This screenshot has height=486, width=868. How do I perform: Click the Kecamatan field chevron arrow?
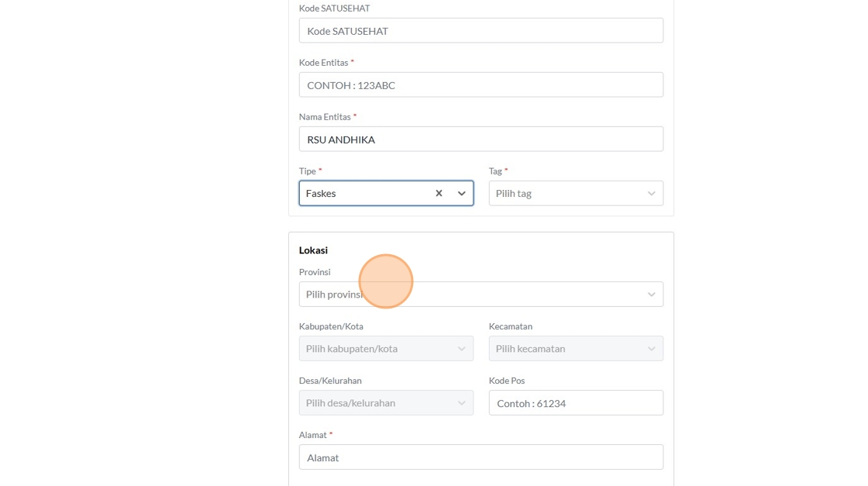click(x=651, y=349)
